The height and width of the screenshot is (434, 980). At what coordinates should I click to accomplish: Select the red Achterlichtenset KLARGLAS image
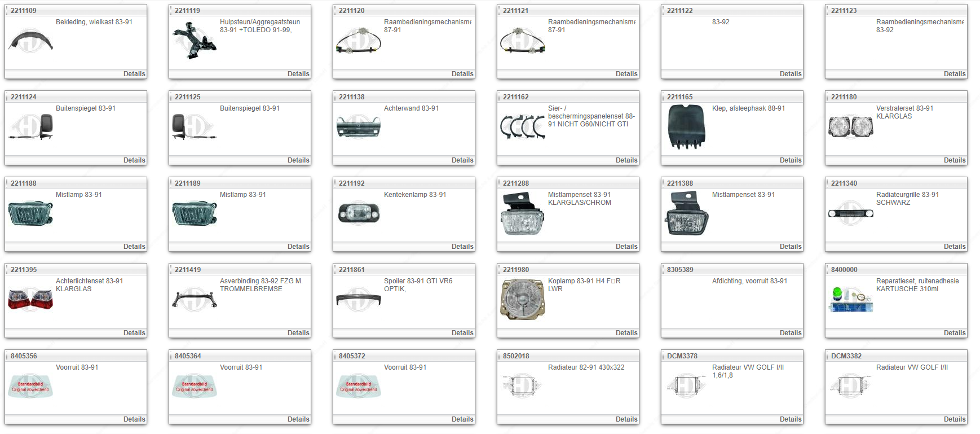(30, 299)
